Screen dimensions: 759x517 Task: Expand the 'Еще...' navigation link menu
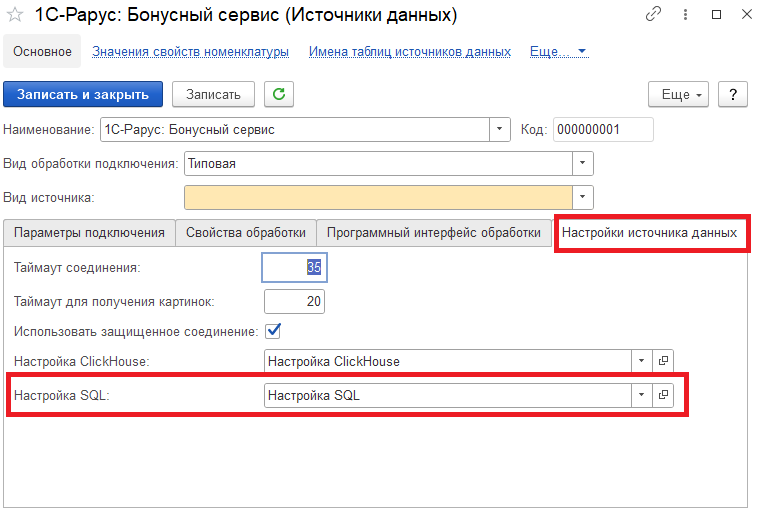[559, 51]
